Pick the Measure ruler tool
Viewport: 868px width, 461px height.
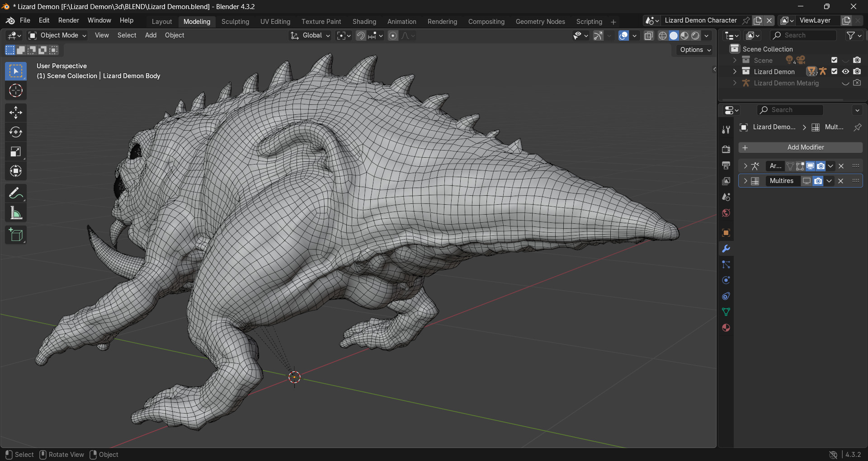click(x=16, y=213)
